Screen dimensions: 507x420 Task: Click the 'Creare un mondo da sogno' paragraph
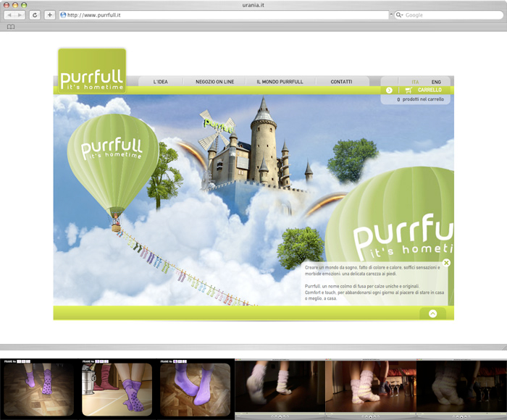tap(372, 271)
